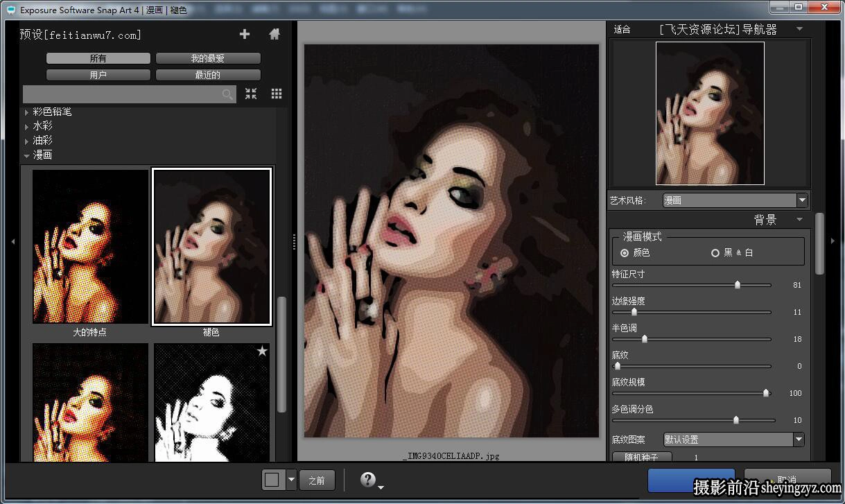The image size is (845, 504).
Task: Adjust the 边缘强度 slider
Action: [x=634, y=312]
